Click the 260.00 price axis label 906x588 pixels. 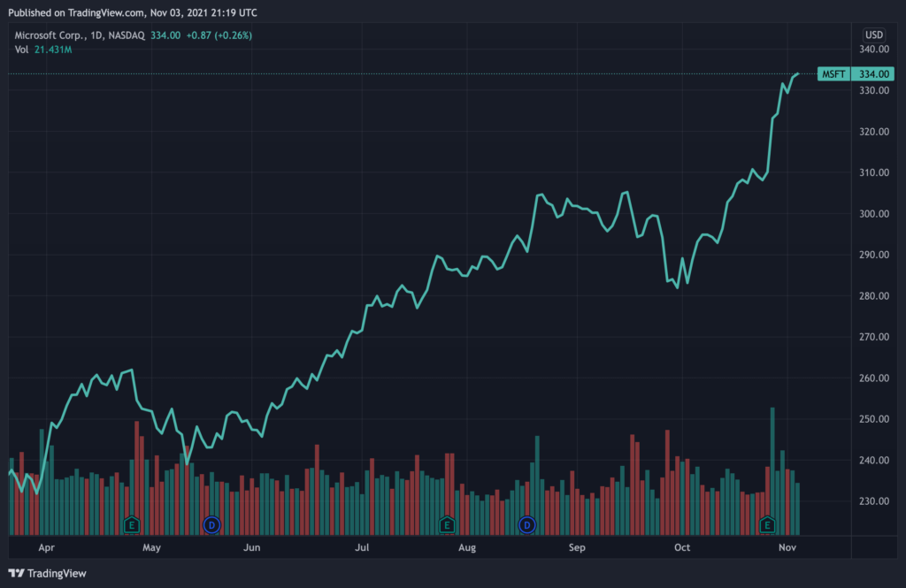(873, 378)
